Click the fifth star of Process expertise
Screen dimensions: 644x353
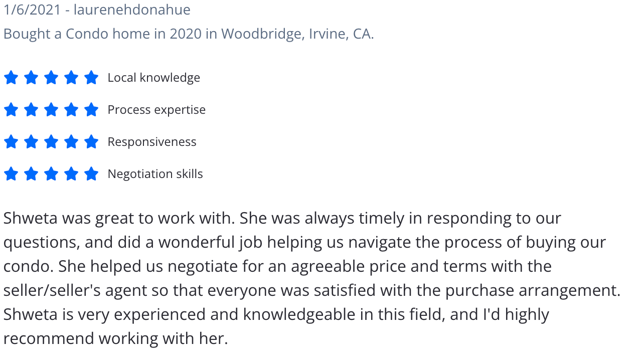[91, 110]
